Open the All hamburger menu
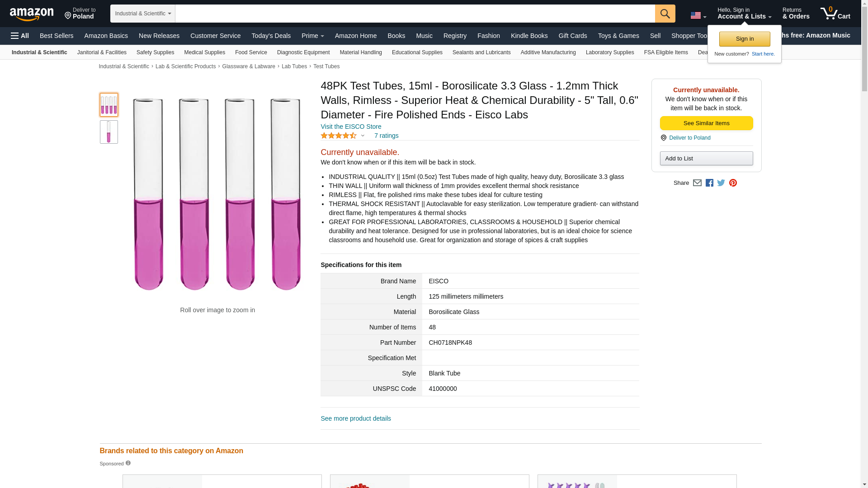 coord(20,36)
